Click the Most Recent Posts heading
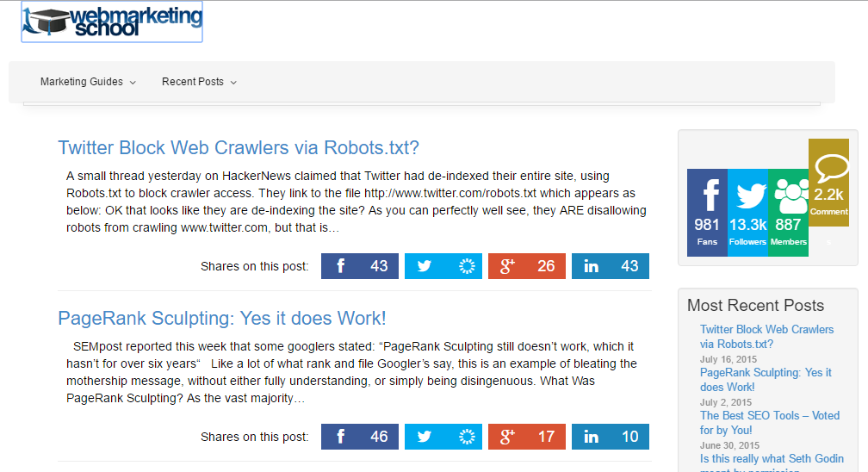This screenshot has width=868, height=472. [x=756, y=305]
